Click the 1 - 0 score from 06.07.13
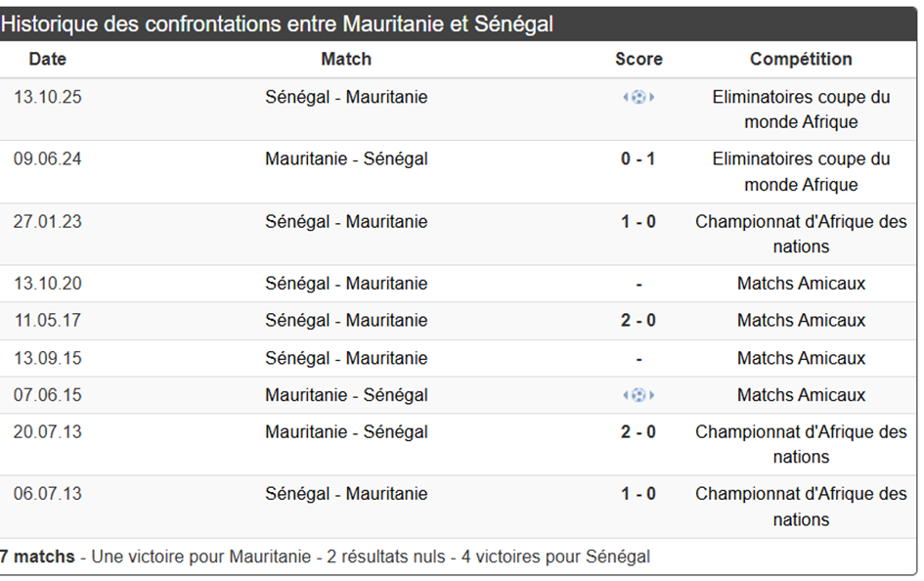Image resolution: width=924 pixels, height=581 pixels. pos(638,494)
